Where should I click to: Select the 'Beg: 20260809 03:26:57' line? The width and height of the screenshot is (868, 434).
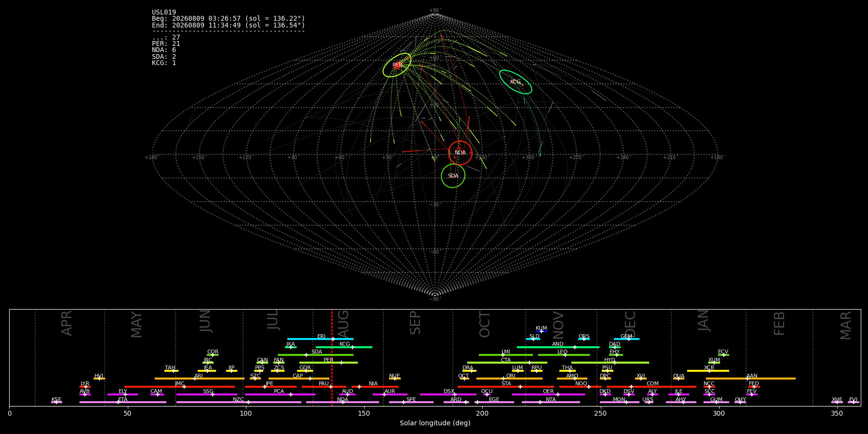pyautogui.click(x=229, y=19)
